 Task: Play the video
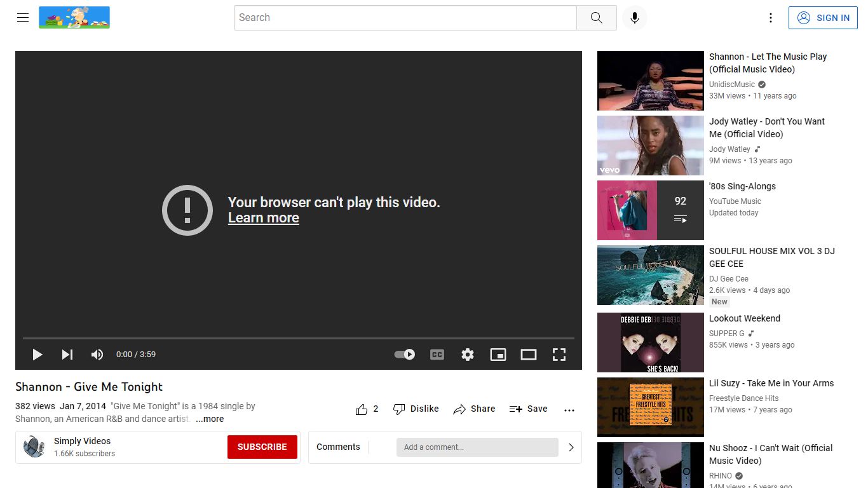click(x=37, y=355)
